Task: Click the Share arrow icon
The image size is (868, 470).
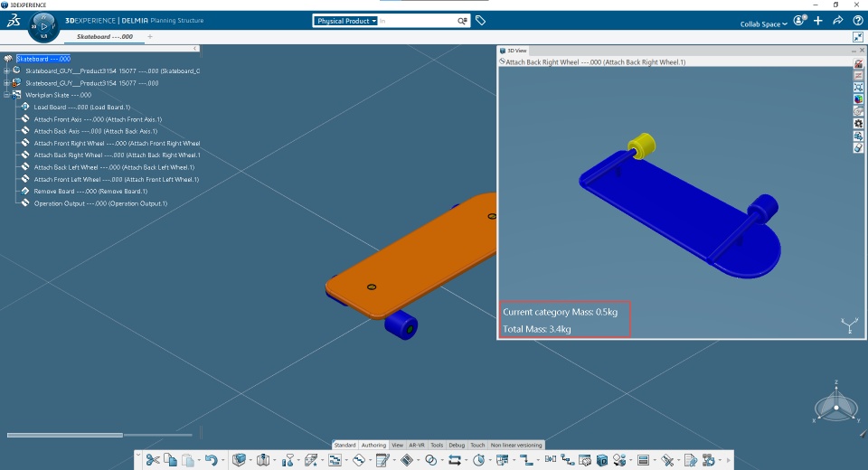Action: point(837,21)
